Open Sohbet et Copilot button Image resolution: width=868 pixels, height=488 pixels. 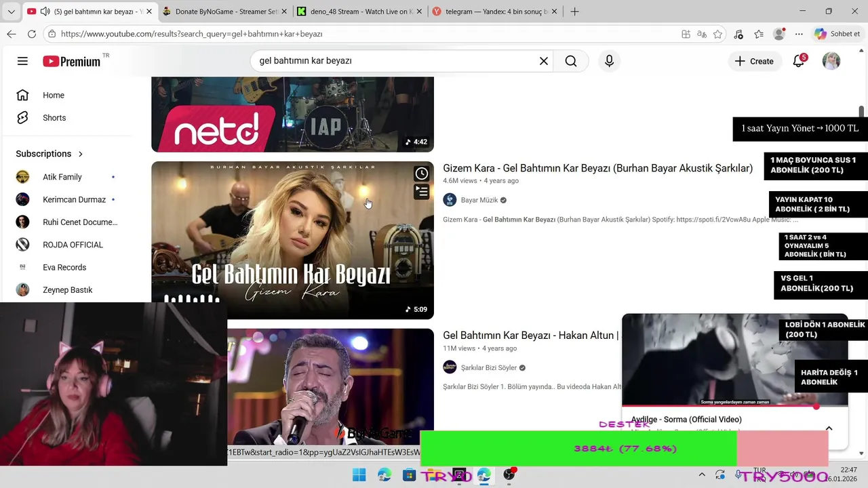click(x=837, y=34)
